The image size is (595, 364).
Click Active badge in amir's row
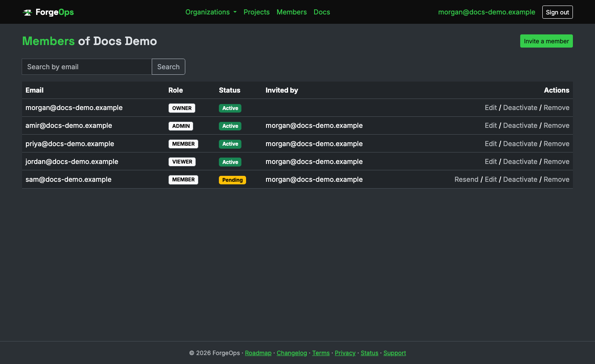(230, 126)
